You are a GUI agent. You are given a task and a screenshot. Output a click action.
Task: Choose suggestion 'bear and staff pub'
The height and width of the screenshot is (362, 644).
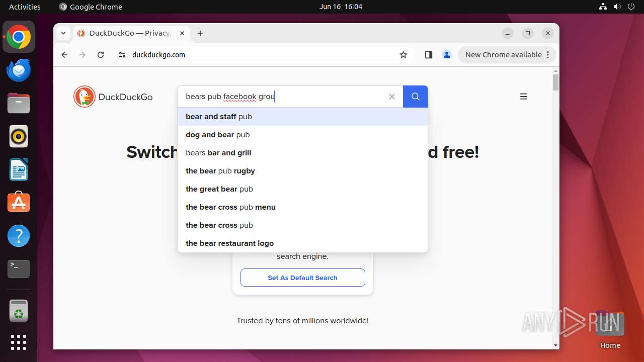click(x=302, y=117)
